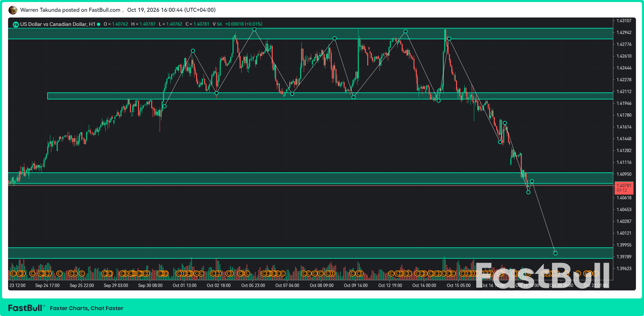Viewport: 644px width, 316px height.
Task: Click price axis label 1.39955
Action: coord(624,245)
